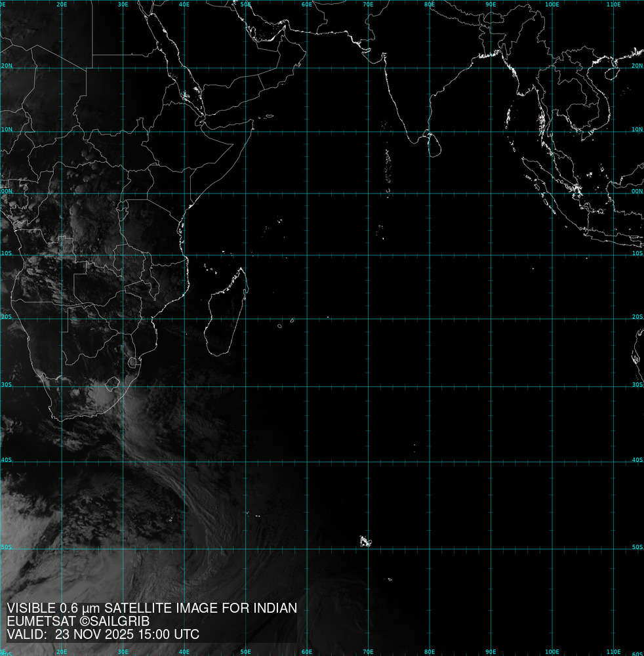644x656 pixels.
Task: Click the 50S latitude label on left edge
Action: pyautogui.click(x=5, y=547)
